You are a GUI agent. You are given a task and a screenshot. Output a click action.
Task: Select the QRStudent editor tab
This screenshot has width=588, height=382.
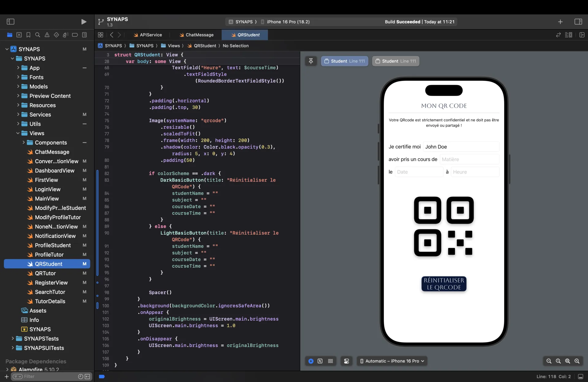point(245,35)
